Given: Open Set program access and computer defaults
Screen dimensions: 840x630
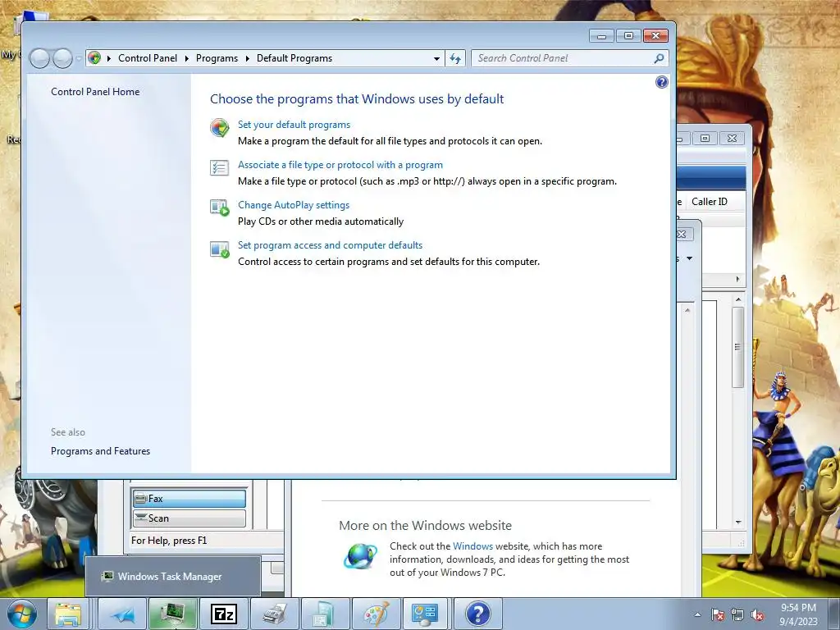Looking at the screenshot, I should tap(330, 244).
